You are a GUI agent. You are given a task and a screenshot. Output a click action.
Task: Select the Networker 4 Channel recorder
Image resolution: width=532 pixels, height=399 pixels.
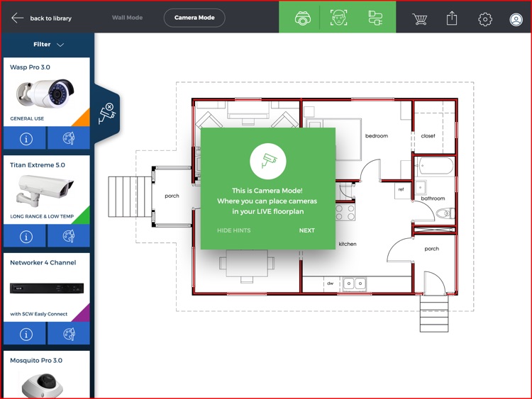(47, 288)
